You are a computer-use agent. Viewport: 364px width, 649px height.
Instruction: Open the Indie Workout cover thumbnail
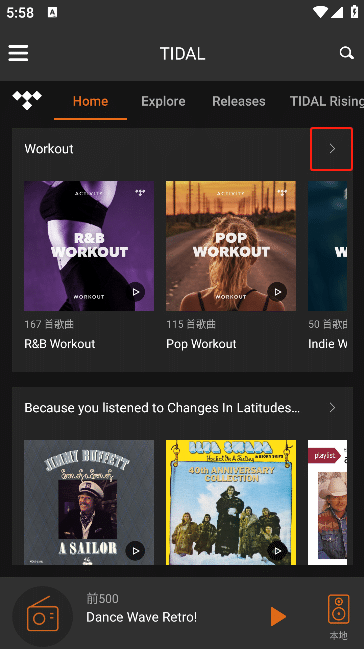click(328, 246)
